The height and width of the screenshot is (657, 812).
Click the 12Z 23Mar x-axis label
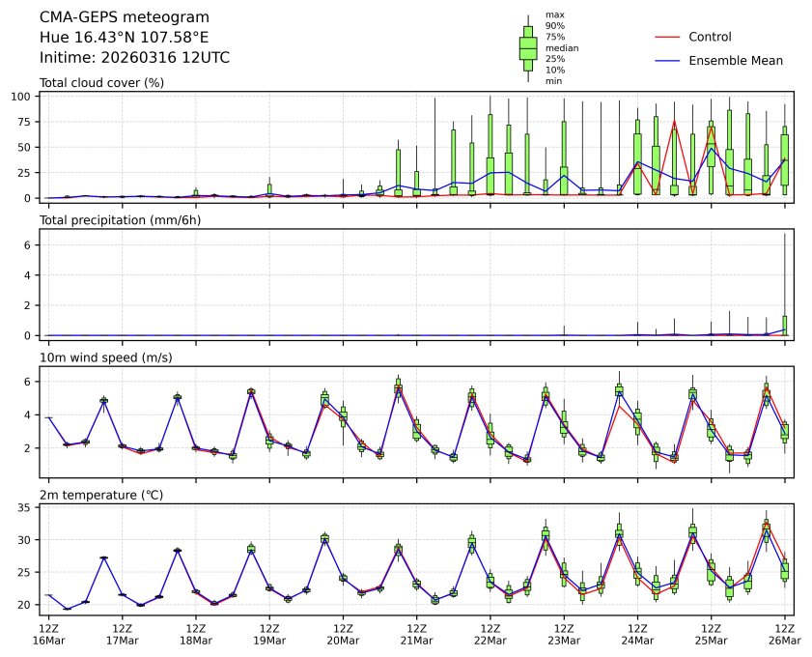564,633
